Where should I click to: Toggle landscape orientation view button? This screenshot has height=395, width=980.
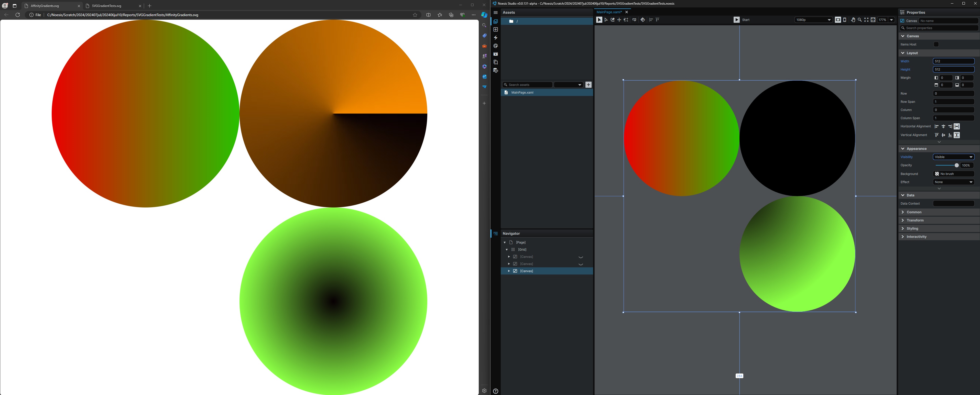(x=838, y=20)
